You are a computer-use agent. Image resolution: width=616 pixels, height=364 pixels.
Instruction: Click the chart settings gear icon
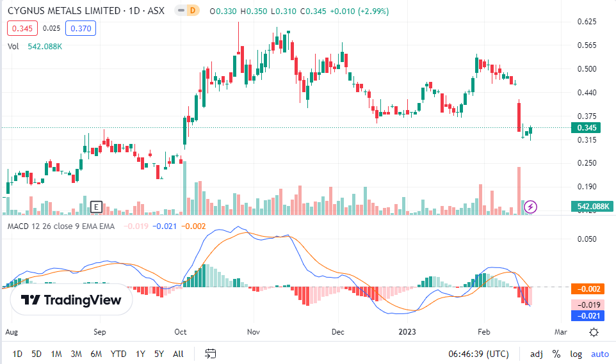(594, 332)
